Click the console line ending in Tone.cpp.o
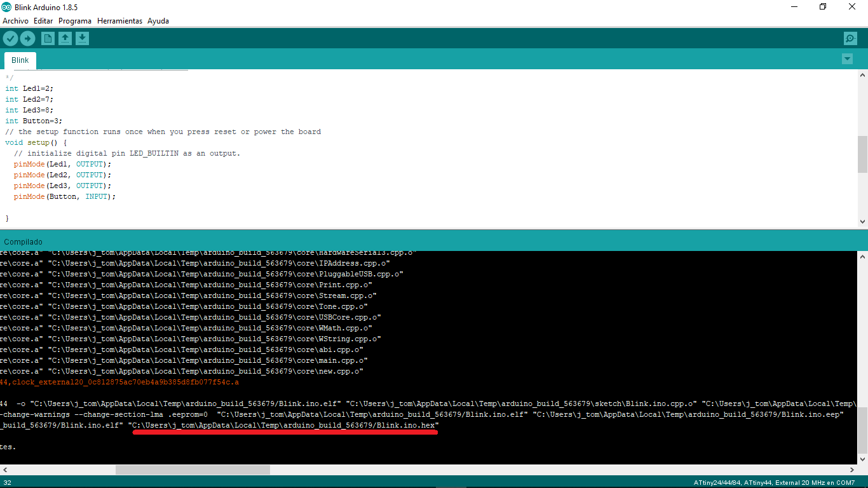 pyautogui.click(x=184, y=307)
